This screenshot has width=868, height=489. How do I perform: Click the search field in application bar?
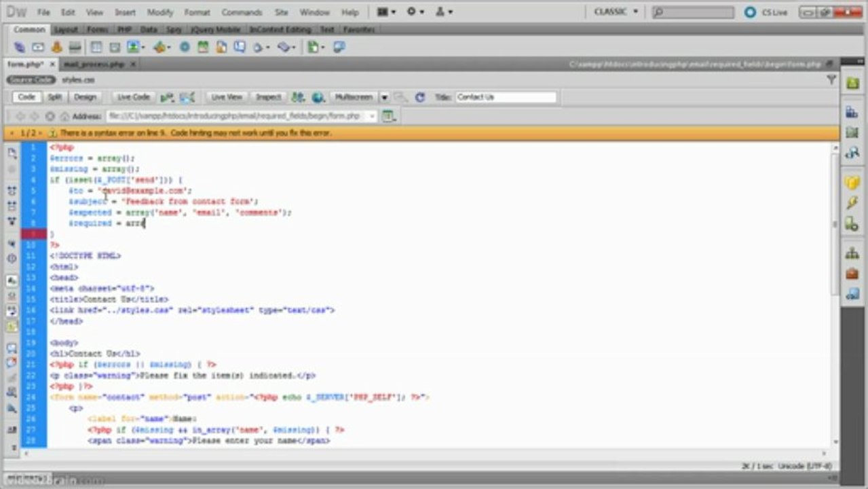(x=694, y=12)
